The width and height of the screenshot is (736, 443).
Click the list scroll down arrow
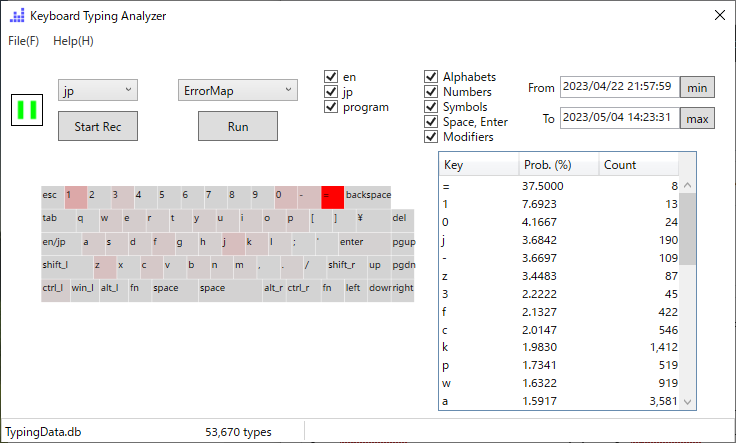[x=688, y=402]
